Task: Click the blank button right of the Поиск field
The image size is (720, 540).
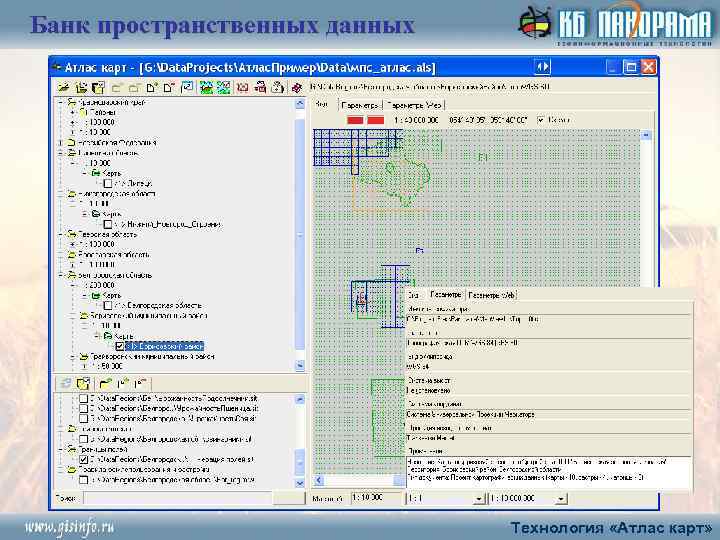Action: 289,498
